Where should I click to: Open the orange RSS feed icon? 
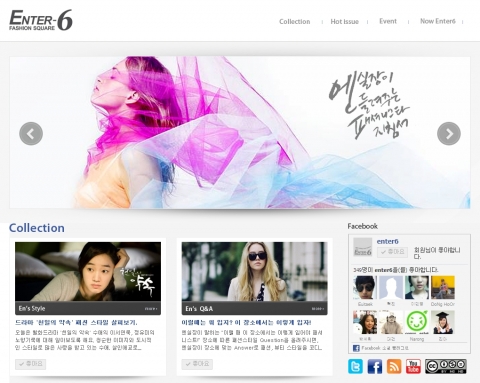coord(394,366)
